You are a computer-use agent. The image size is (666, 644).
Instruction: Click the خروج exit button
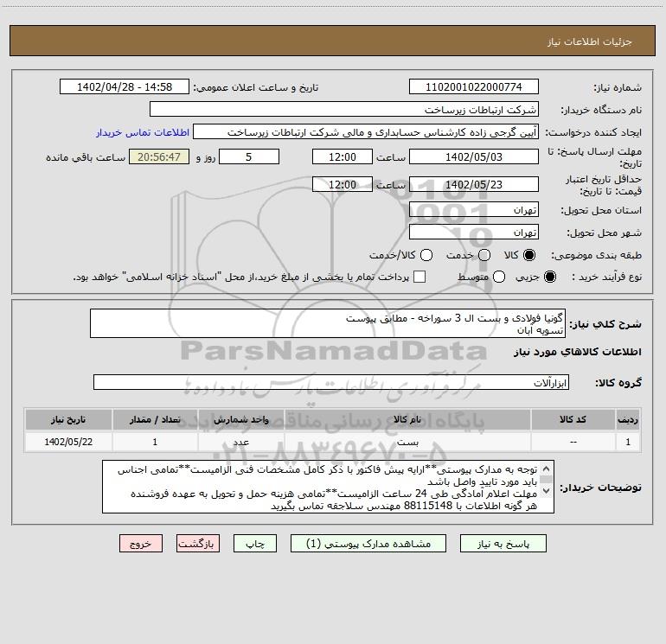coord(141,544)
